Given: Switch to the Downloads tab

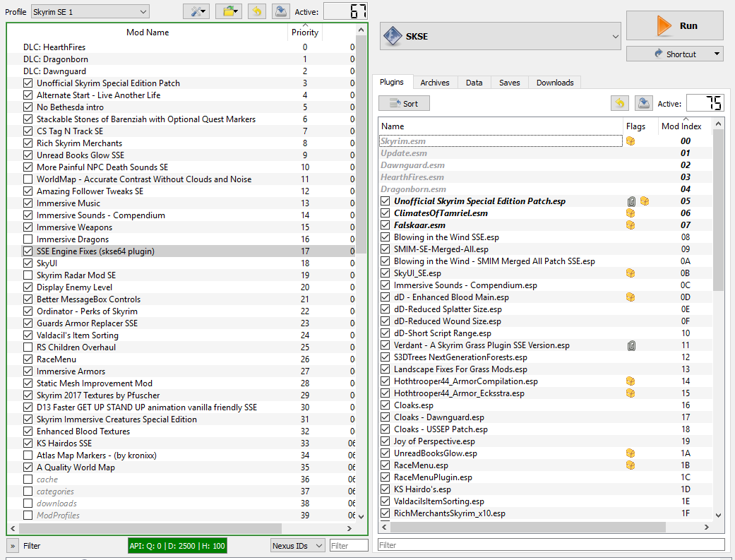Looking at the screenshot, I should (554, 83).
